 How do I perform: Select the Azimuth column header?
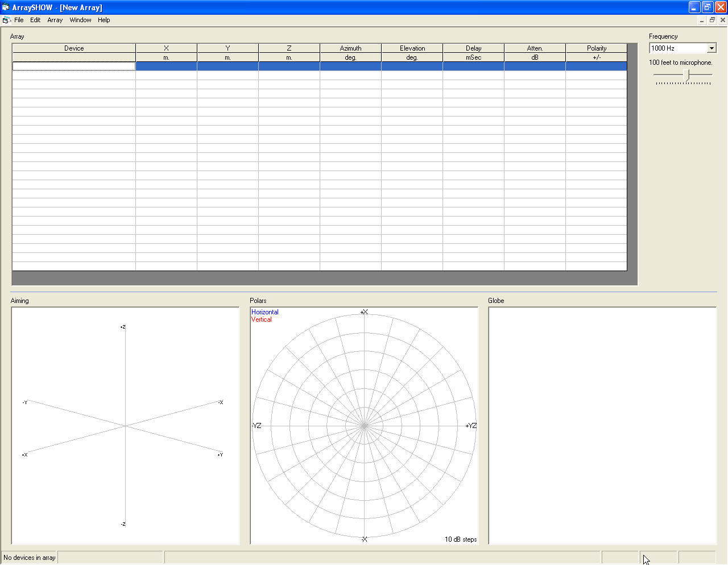(x=350, y=48)
